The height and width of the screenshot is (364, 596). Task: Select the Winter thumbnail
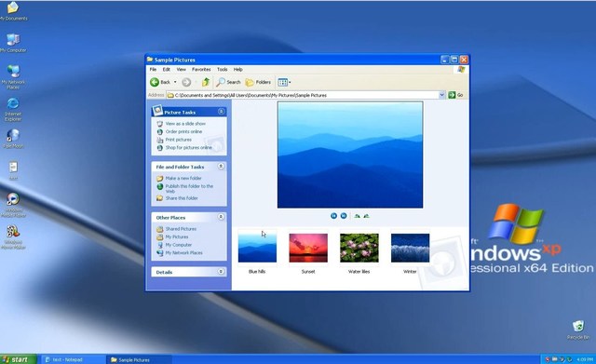[410, 249]
